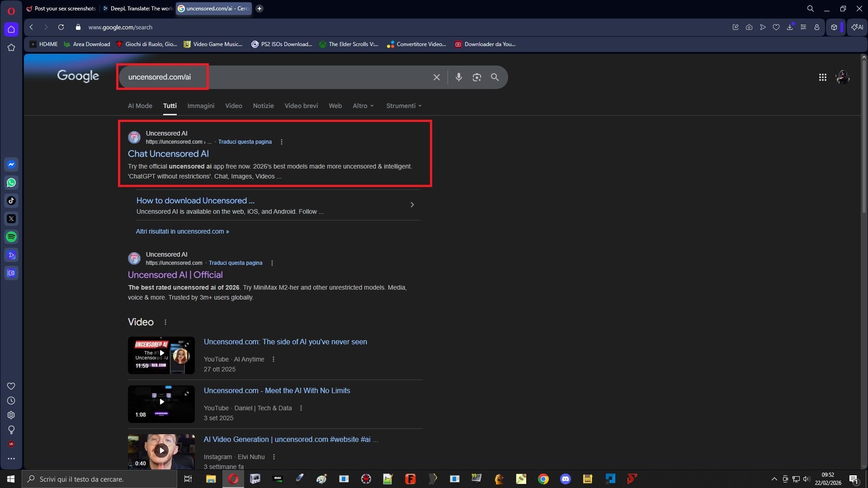The width and height of the screenshot is (868, 488).
Task: Open the Meet the AI With No Limits video
Action: pyautogui.click(x=277, y=390)
